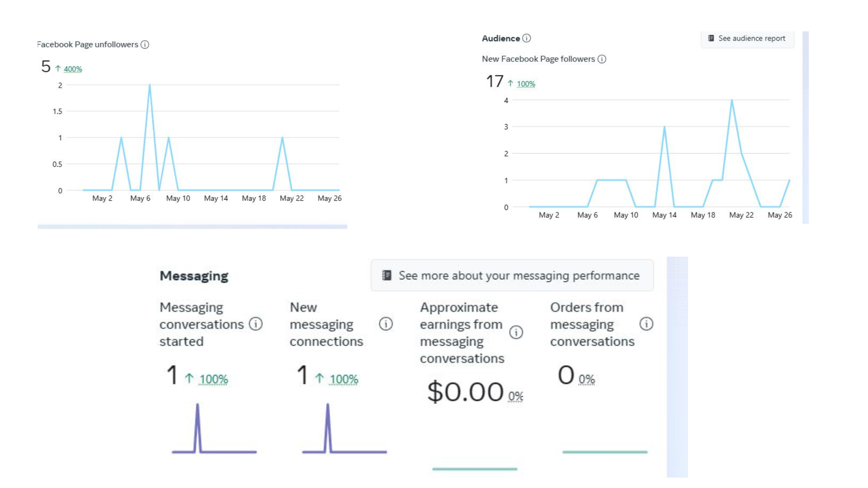The width and height of the screenshot is (868, 488).
Task: Open See audience report
Action: tap(751, 38)
